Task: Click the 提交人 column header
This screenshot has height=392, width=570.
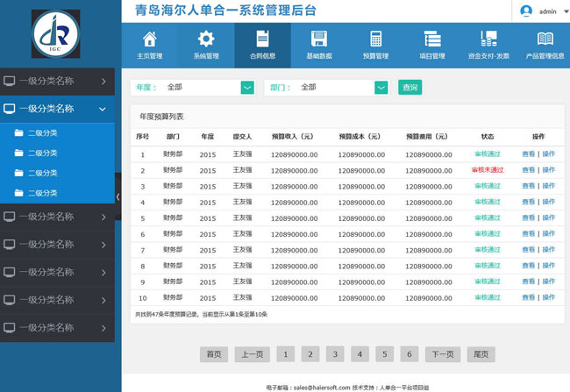Action: pyautogui.click(x=242, y=137)
